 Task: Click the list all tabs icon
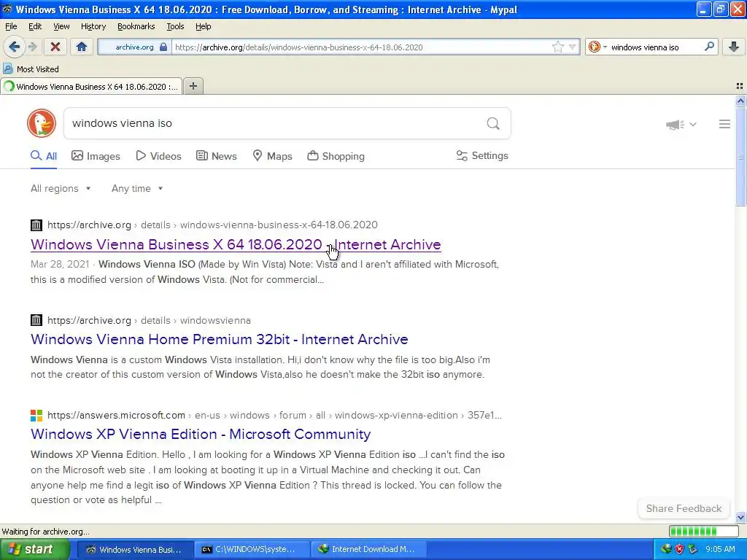tap(740, 86)
